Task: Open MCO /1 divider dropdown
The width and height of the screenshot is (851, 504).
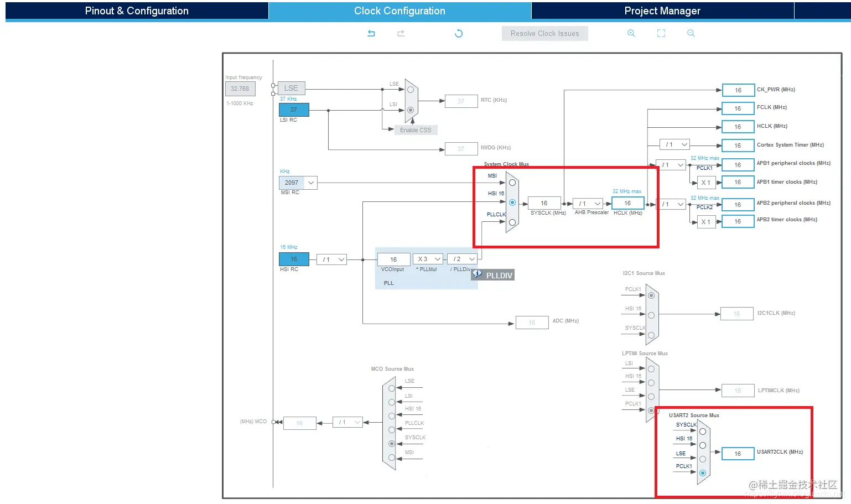Action: pos(347,422)
